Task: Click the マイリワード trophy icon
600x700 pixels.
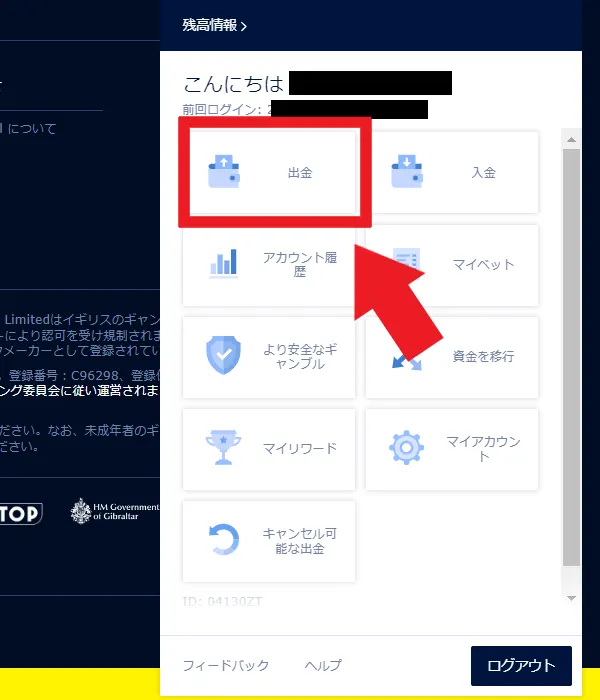Action: (223, 448)
